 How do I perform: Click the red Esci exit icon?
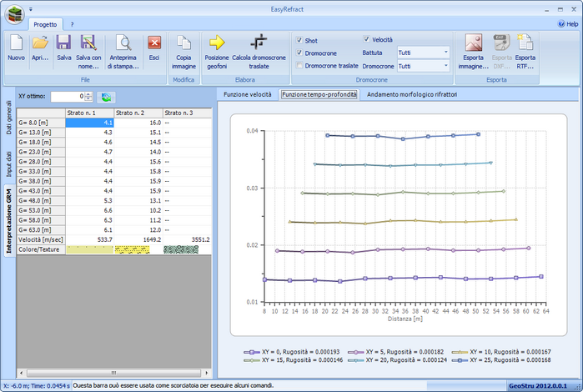point(154,43)
